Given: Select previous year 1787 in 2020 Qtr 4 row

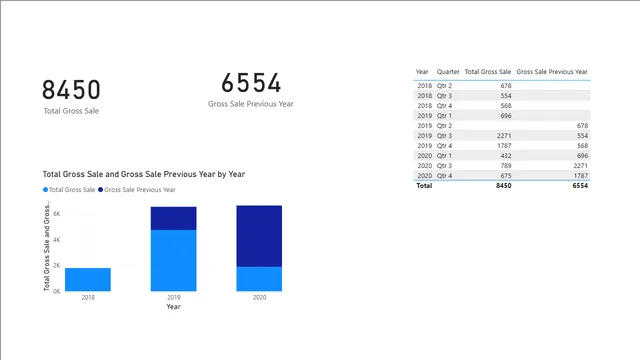Looking at the screenshot, I should (x=581, y=176).
